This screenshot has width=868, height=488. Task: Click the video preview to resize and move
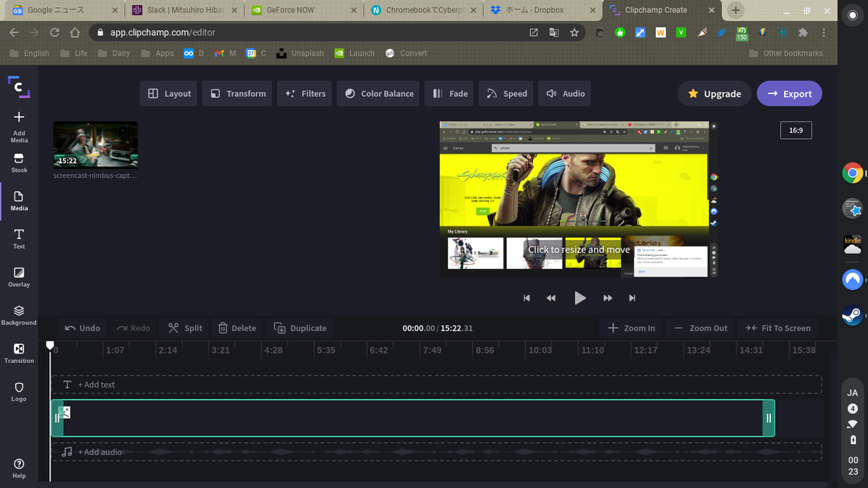579,200
